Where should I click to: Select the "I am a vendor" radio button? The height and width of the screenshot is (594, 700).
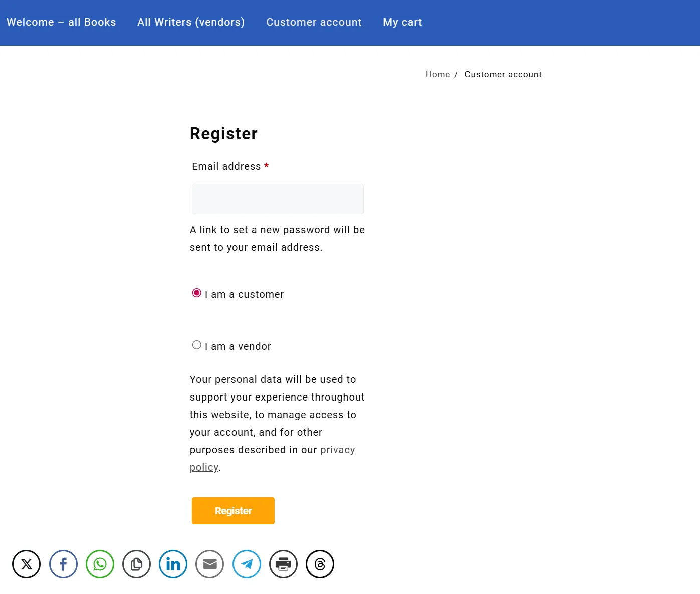[197, 345]
